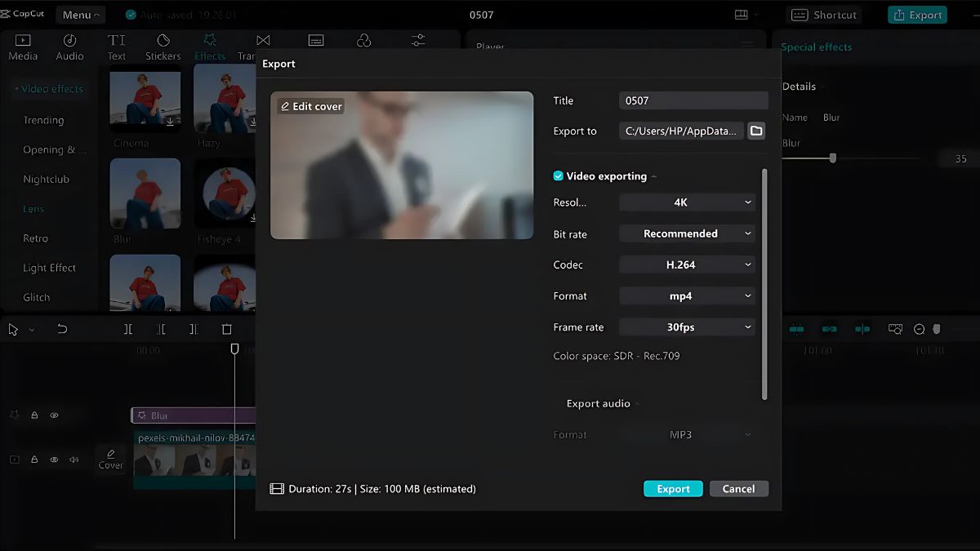This screenshot has width=980, height=551.
Task: Select the Glitch effects category
Action: coord(36,297)
